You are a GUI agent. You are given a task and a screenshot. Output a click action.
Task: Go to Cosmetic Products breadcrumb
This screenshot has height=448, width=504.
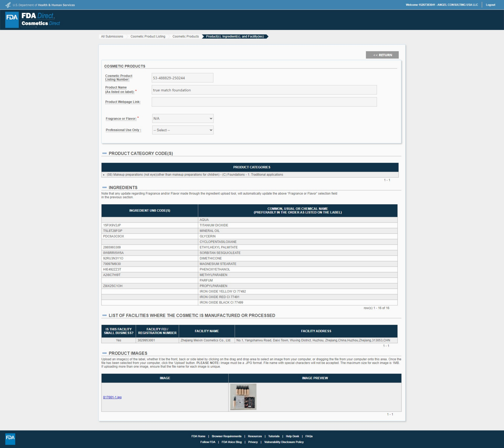click(185, 37)
